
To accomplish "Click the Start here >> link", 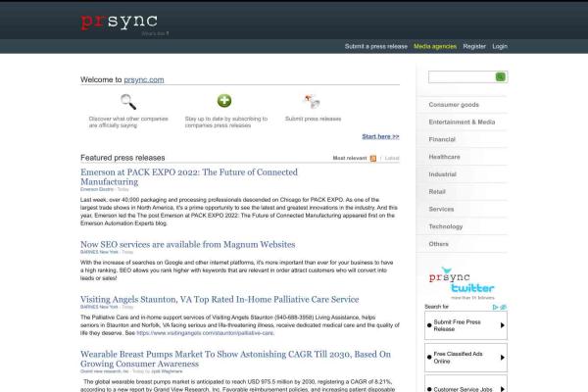I will [x=380, y=136].
